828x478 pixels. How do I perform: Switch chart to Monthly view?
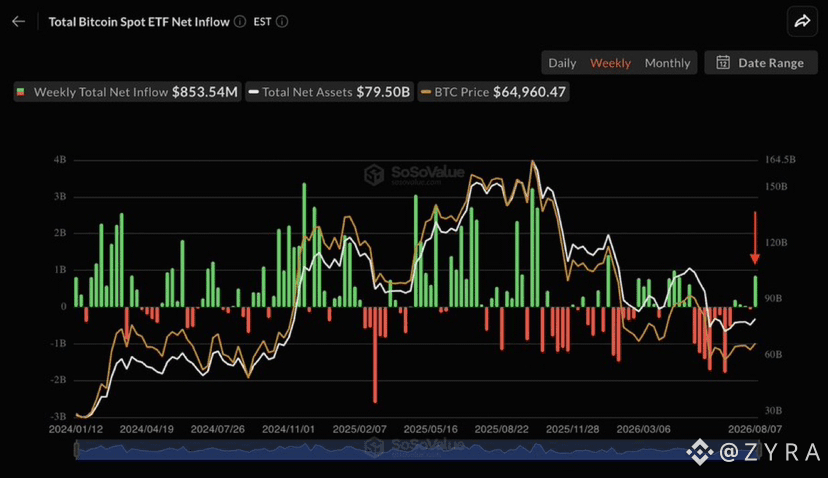pyautogui.click(x=667, y=63)
